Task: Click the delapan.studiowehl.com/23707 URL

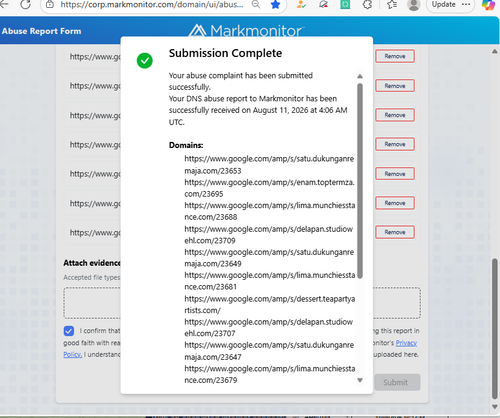Action: coord(269,327)
